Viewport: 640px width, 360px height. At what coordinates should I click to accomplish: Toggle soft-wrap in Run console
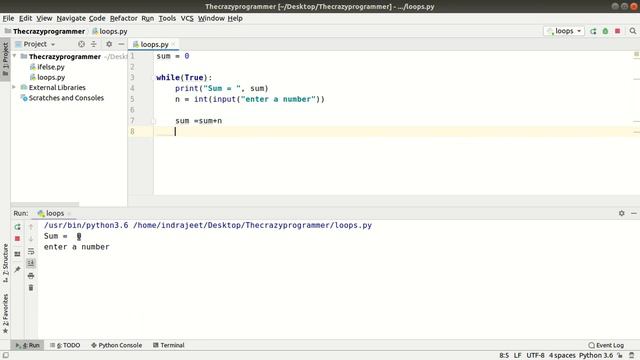(31, 251)
